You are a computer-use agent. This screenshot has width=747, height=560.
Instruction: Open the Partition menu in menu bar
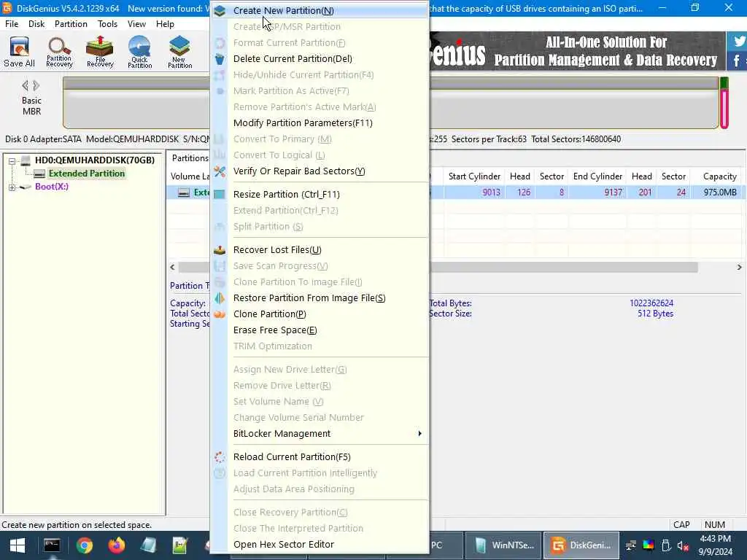coord(71,24)
